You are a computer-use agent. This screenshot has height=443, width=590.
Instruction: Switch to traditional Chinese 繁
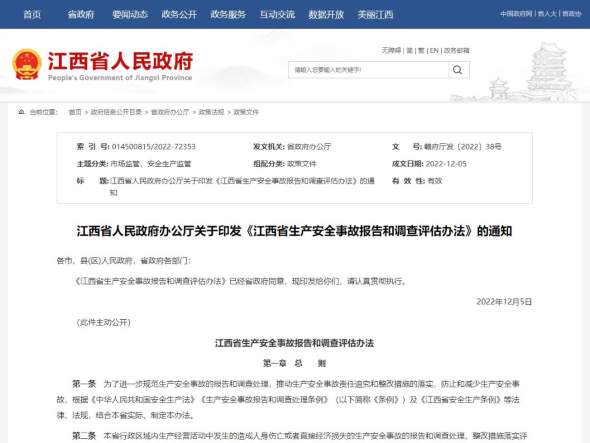pyautogui.click(x=421, y=50)
